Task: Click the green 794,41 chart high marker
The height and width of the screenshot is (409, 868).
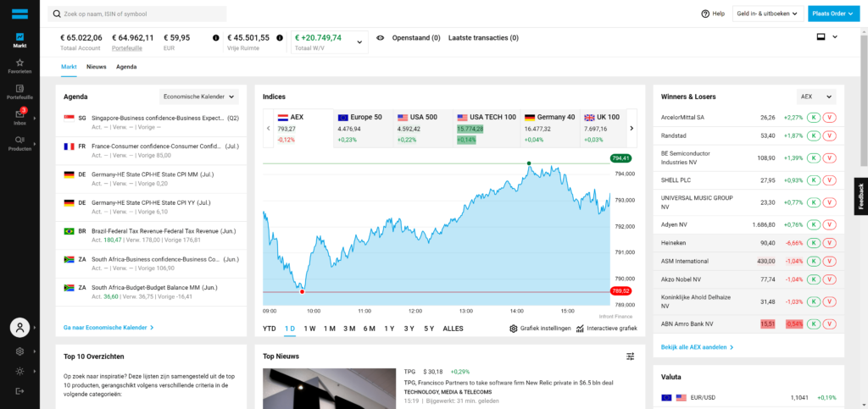Action: 620,158
